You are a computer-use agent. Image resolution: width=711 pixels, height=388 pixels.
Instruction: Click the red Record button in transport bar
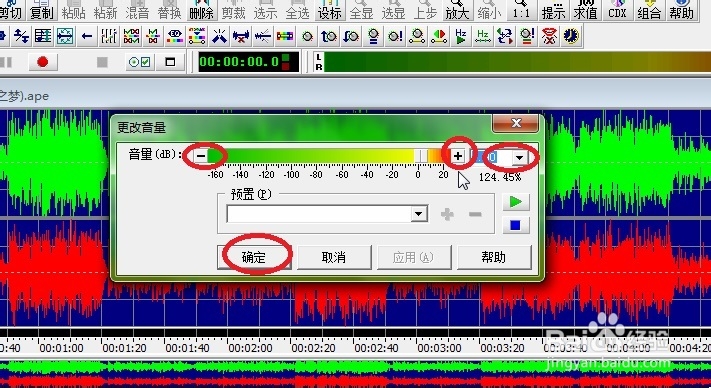coord(43,62)
